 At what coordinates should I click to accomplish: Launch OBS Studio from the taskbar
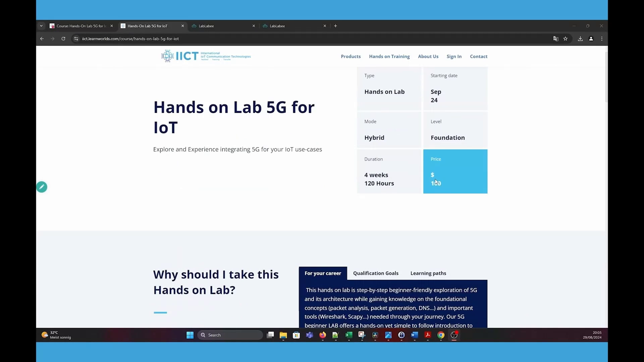coord(454,335)
